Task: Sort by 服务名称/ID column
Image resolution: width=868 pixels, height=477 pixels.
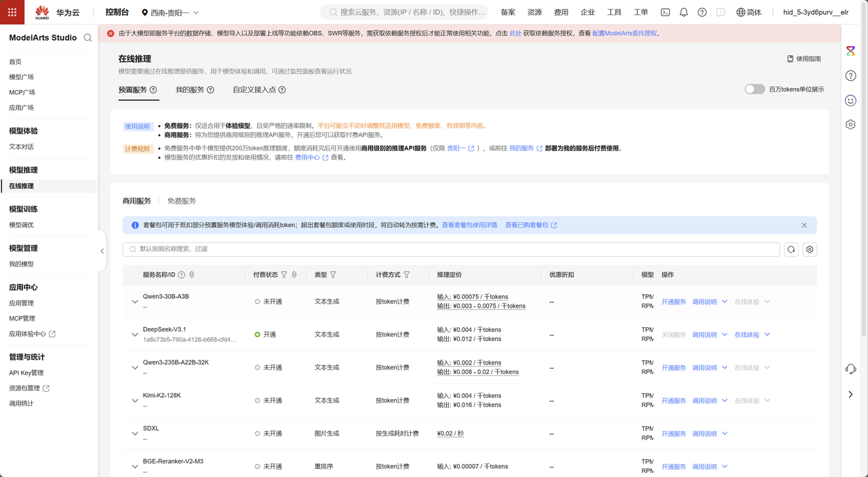Action: (x=192, y=274)
